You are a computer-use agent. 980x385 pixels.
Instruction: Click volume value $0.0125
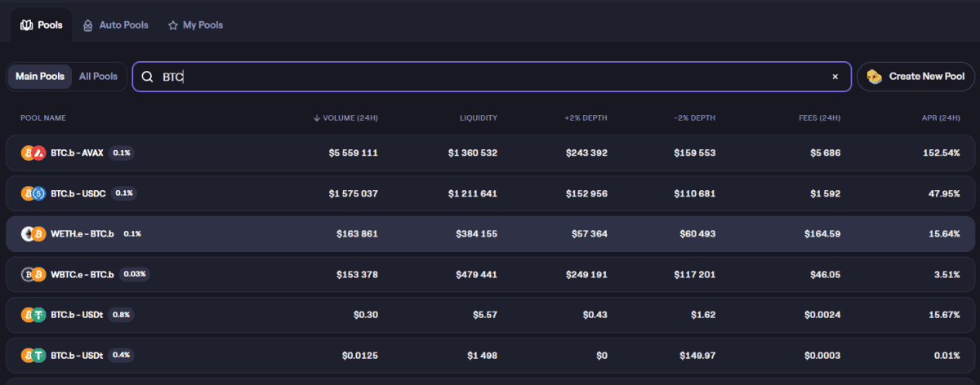360,355
